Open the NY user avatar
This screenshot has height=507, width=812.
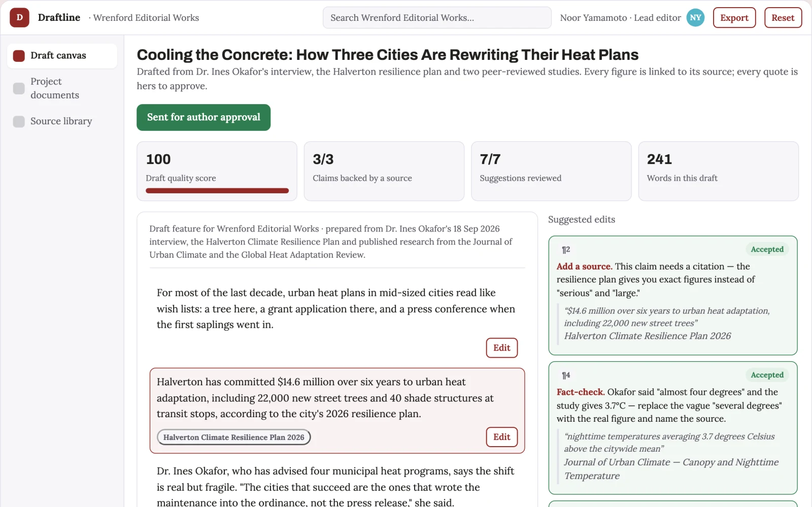pos(695,18)
